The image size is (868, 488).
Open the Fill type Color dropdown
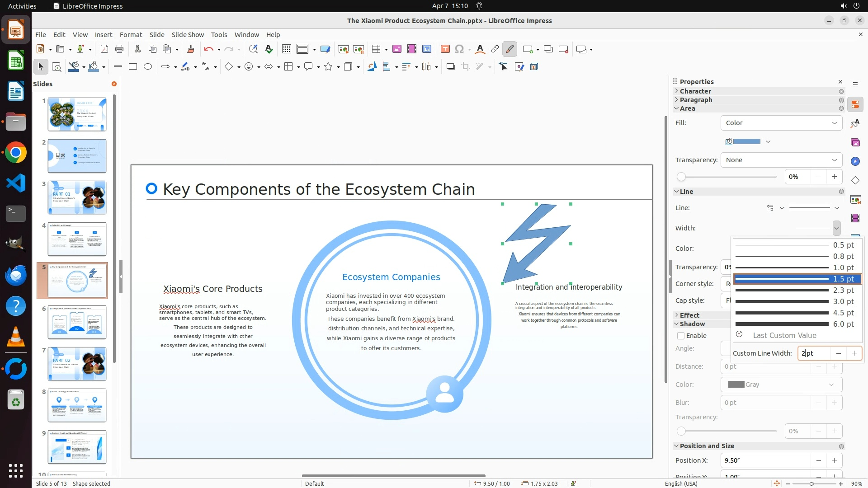point(781,123)
